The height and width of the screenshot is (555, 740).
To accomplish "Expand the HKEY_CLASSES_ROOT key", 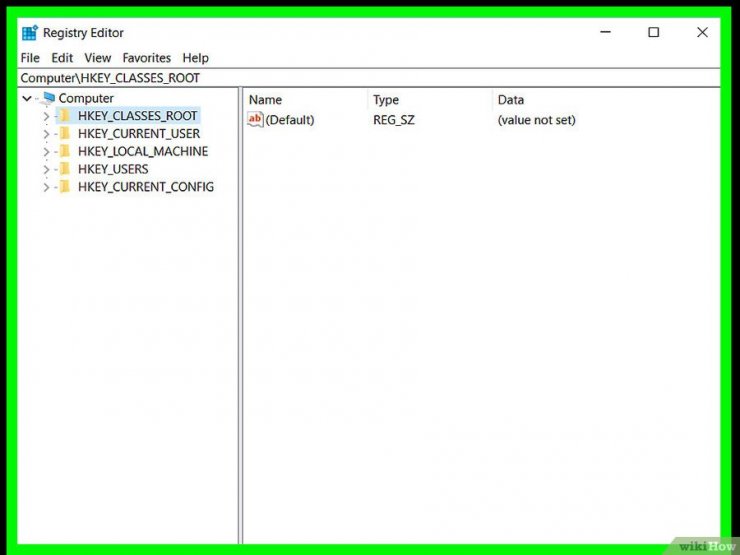I will tap(46, 116).
